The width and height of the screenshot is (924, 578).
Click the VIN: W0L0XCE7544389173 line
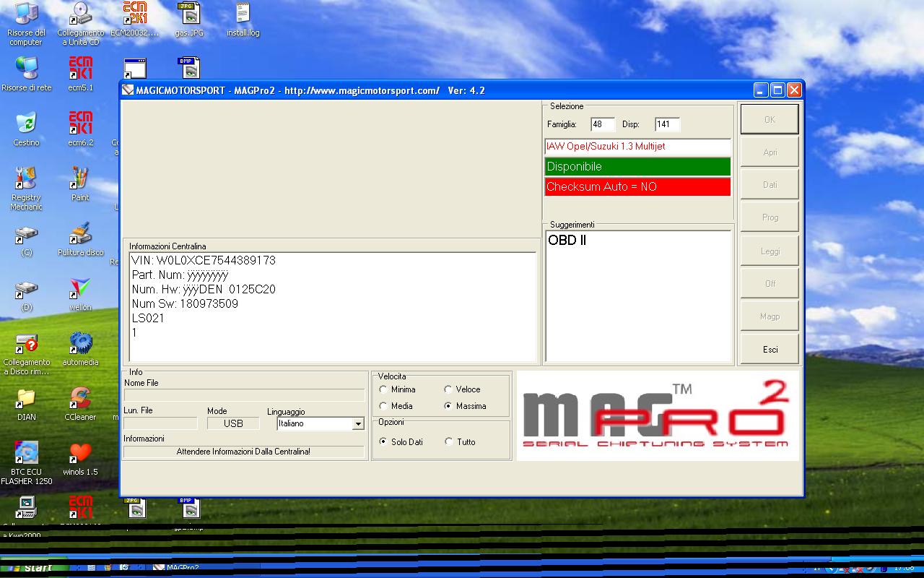pos(204,260)
